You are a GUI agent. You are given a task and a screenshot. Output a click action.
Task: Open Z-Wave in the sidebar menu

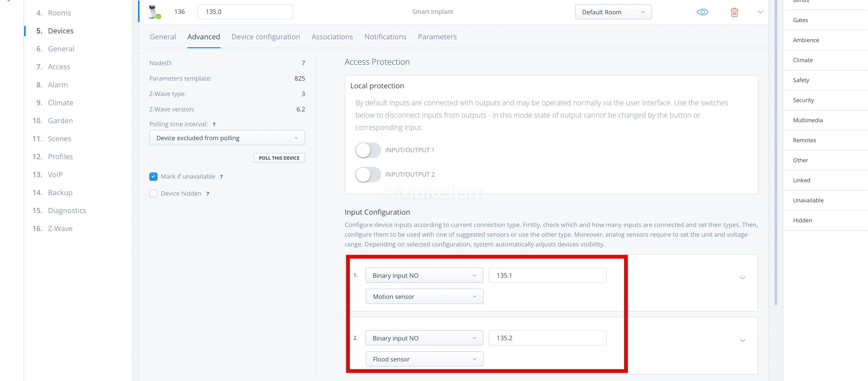click(x=60, y=228)
